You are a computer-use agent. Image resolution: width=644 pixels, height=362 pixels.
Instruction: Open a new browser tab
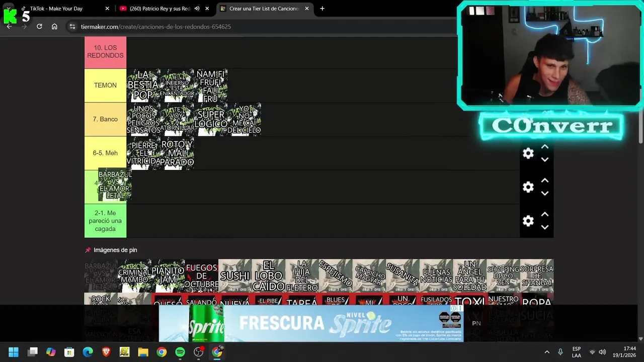point(322,9)
